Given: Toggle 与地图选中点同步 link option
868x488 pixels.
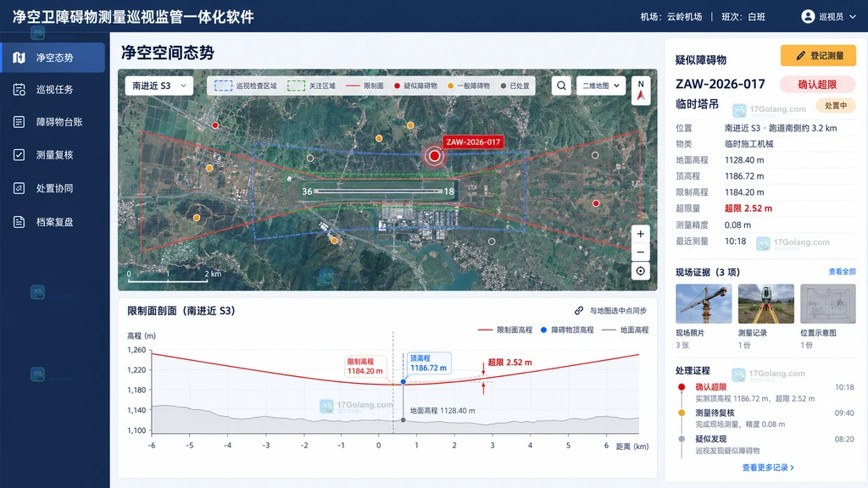Looking at the screenshot, I should coord(611,311).
